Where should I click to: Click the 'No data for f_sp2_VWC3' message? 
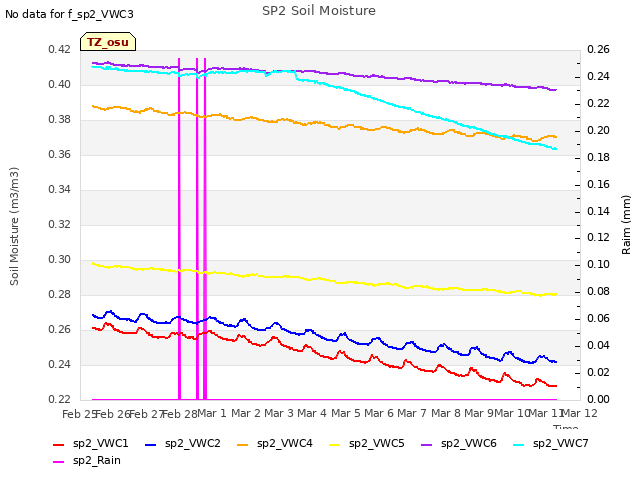(x=69, y=14)
